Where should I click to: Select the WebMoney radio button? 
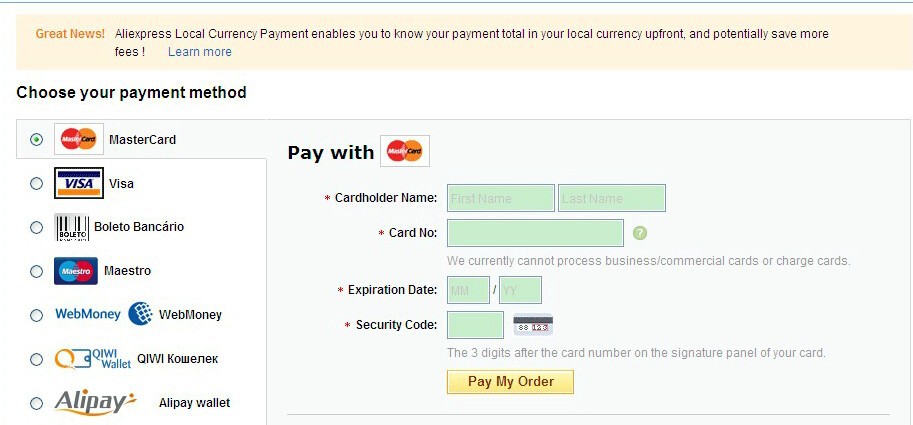coord(36,315)
